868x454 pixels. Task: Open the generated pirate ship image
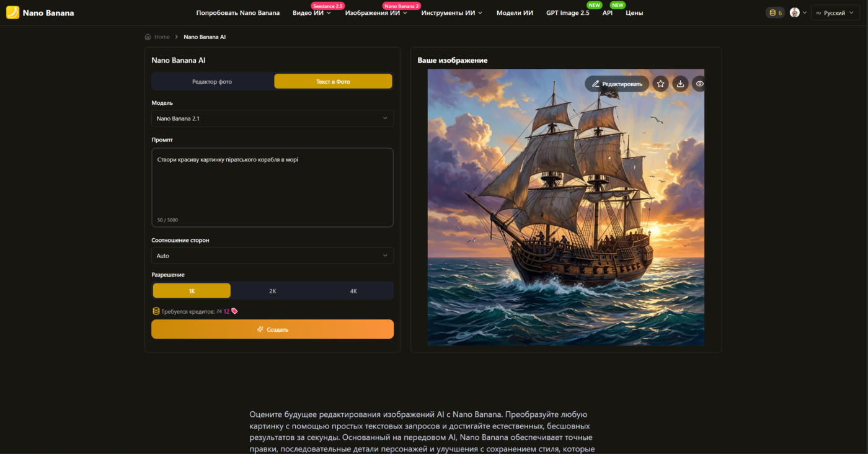(565, 207)
